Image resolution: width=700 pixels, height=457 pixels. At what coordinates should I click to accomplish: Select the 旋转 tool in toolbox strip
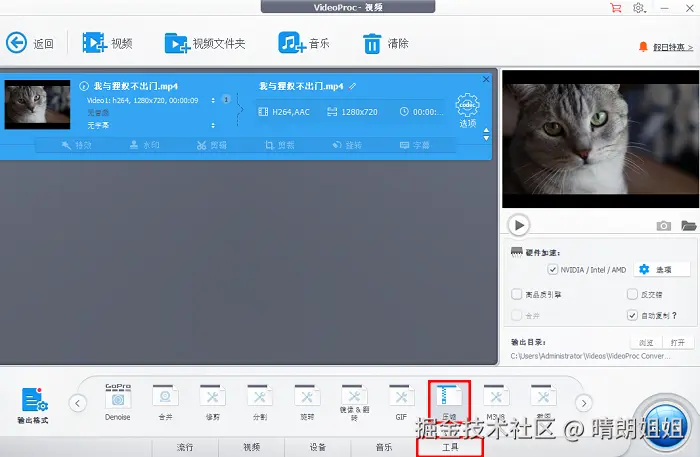[307, 396]
